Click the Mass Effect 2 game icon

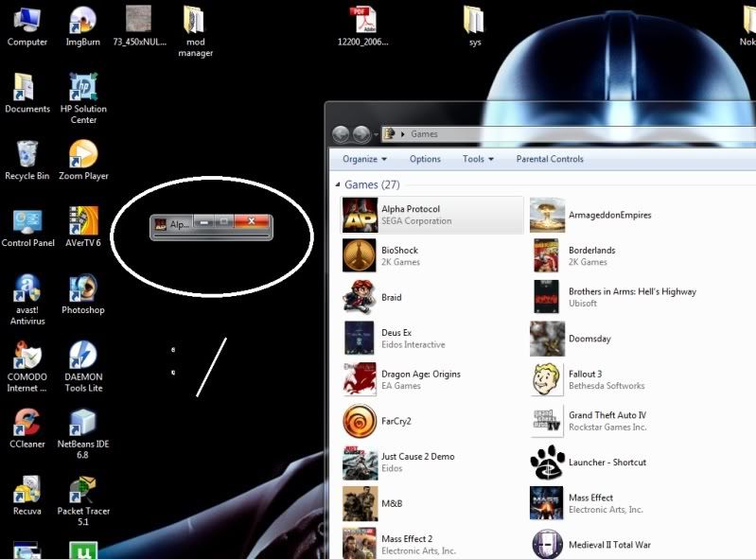click(x=360, y=544)
